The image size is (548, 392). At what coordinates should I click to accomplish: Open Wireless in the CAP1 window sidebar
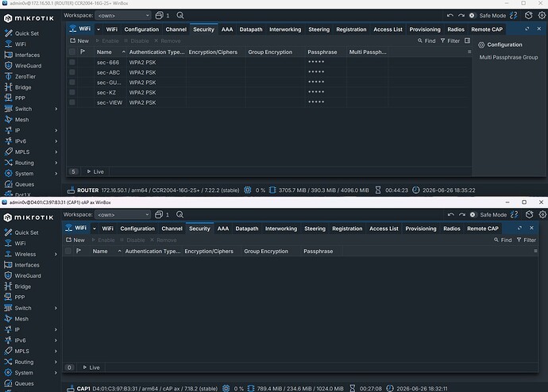pyautogui.click(x=20, y=254)
